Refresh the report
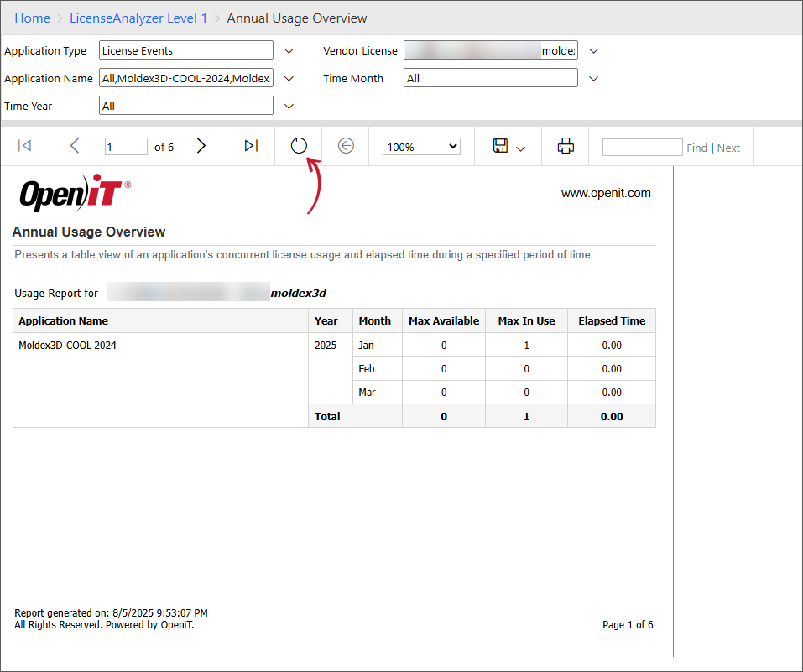Image resolution: width=803 pixels, height=672 pixels. pyautogui.click(x=299, y=146)
